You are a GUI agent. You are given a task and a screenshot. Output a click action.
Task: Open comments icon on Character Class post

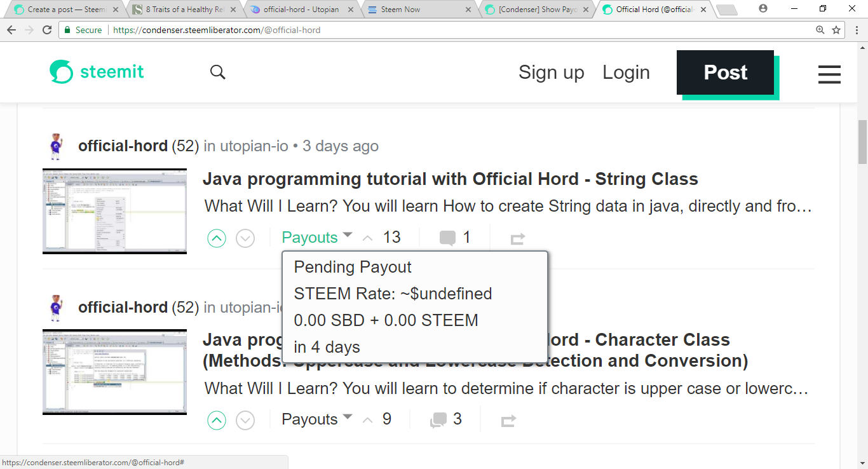pyautogui.click(x=438, y=420)
